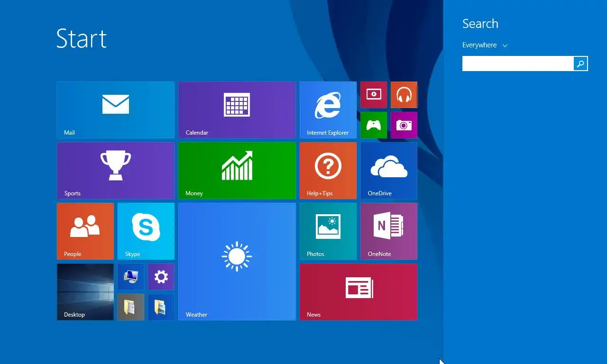The image size is (607, 364).
Task: Open the News tile
Action: click(359, 292)
